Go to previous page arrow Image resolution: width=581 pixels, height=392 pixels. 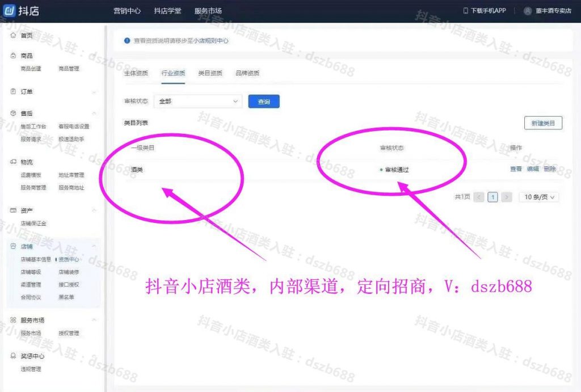click(x=479, y=197)
